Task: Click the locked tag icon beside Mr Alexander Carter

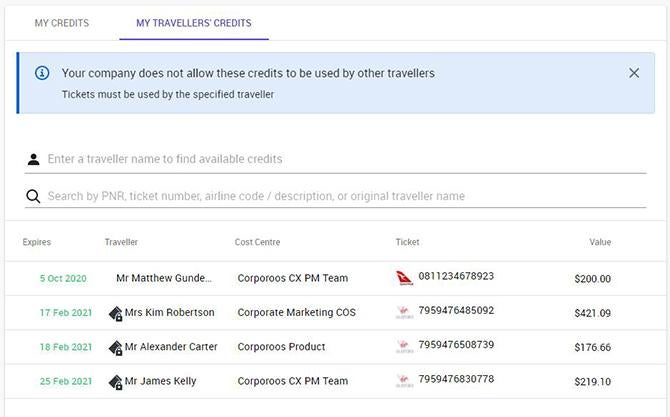Action: [115, 347]
